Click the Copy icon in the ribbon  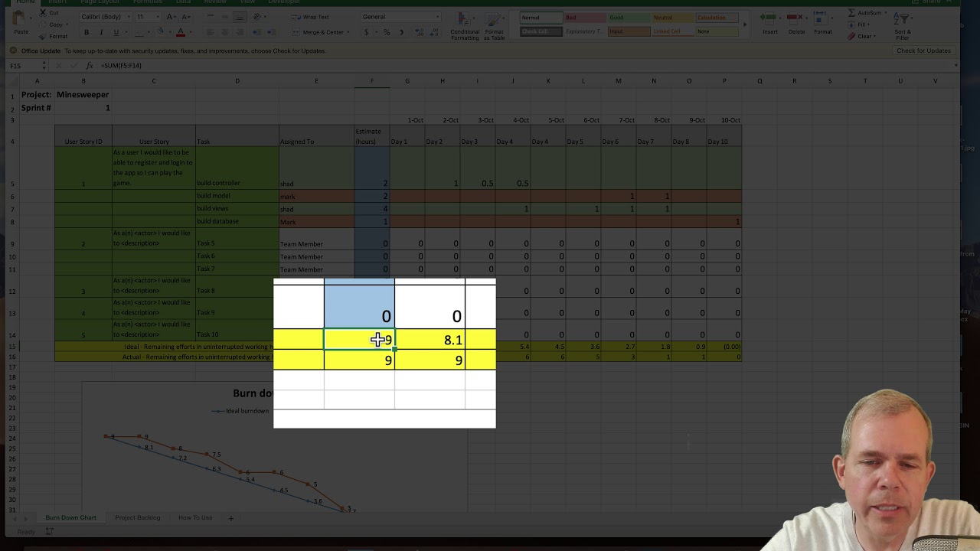click(x=42, y=24)
